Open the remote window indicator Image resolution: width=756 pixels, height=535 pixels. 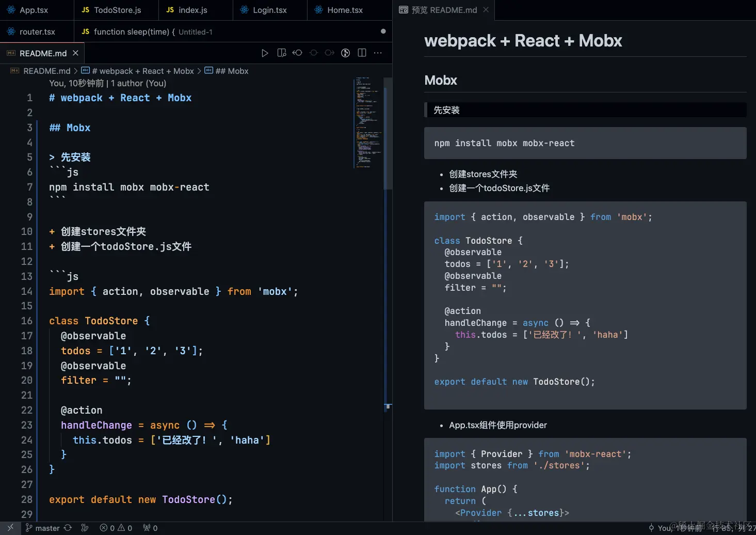[10, 528]
